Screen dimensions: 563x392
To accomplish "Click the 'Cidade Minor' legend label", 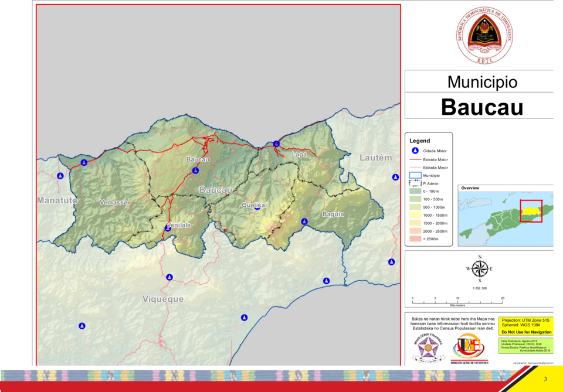I will [x=435, y=151].
